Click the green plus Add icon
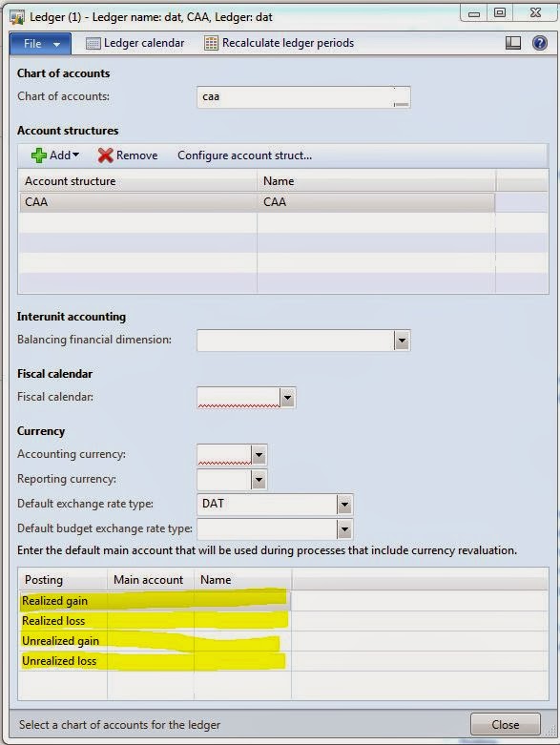The image size is (560, 745). tap(38, 155)
